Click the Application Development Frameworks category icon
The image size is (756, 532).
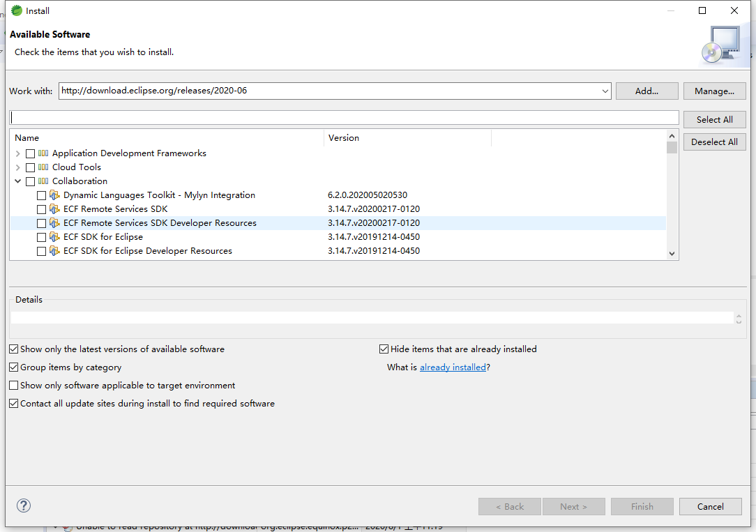click(x=43, y=153)
